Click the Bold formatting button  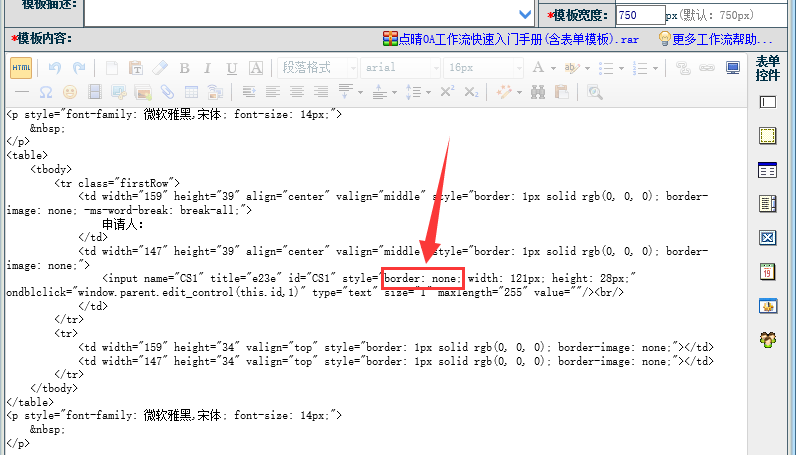click(184, 68)
